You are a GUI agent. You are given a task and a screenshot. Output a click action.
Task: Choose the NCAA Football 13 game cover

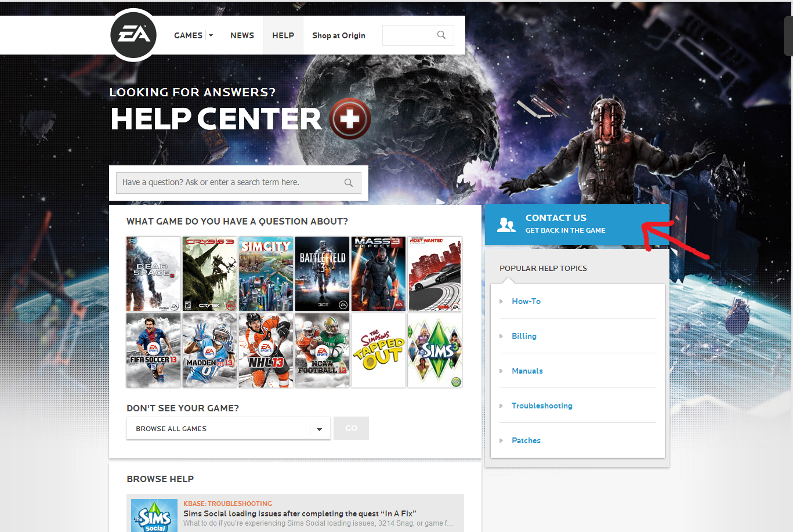click(x=322, y=350)
